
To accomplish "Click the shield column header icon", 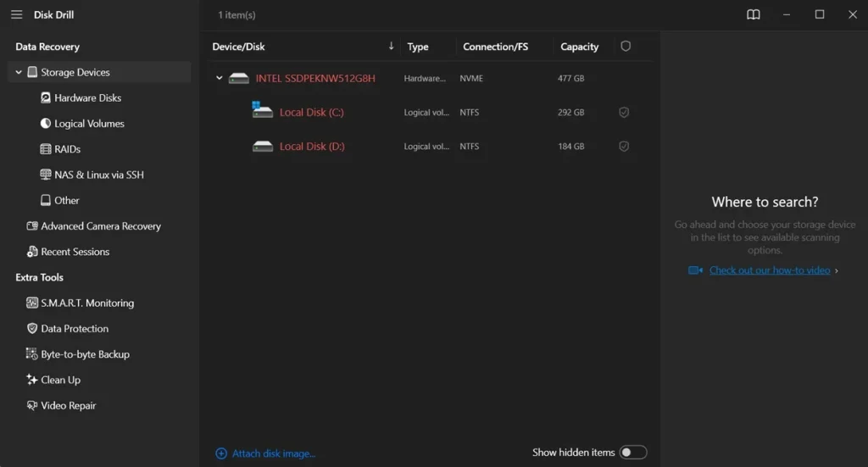I will click(x=626, y=47).
